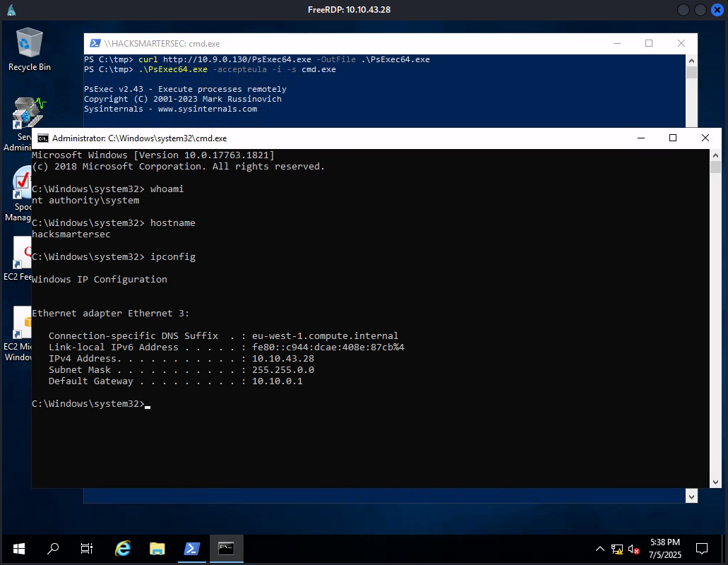Open the Recycle Bin desktop icon
The height and width of the screenshot is (565, 728).
[29, 49]
